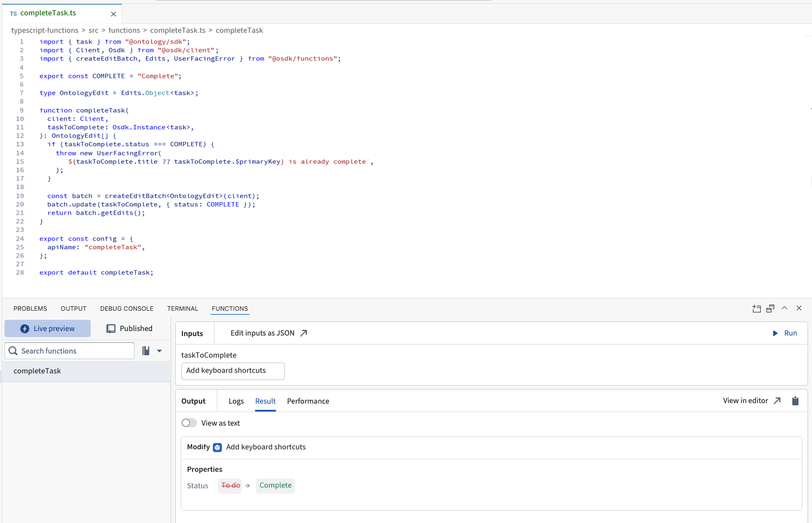This screenshot has height=523, width=812.
Task: Click typescript-functions in the breadcrumb
Action: tap(45, 30)
